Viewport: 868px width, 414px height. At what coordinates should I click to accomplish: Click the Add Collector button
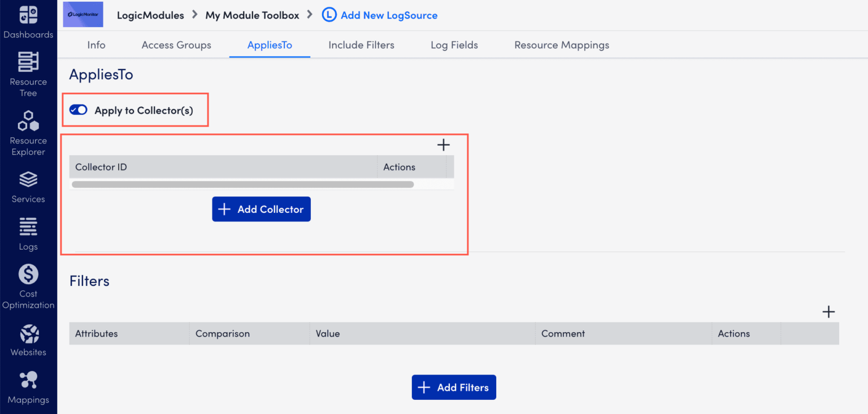pyautogui.click(x=261, y=209)
